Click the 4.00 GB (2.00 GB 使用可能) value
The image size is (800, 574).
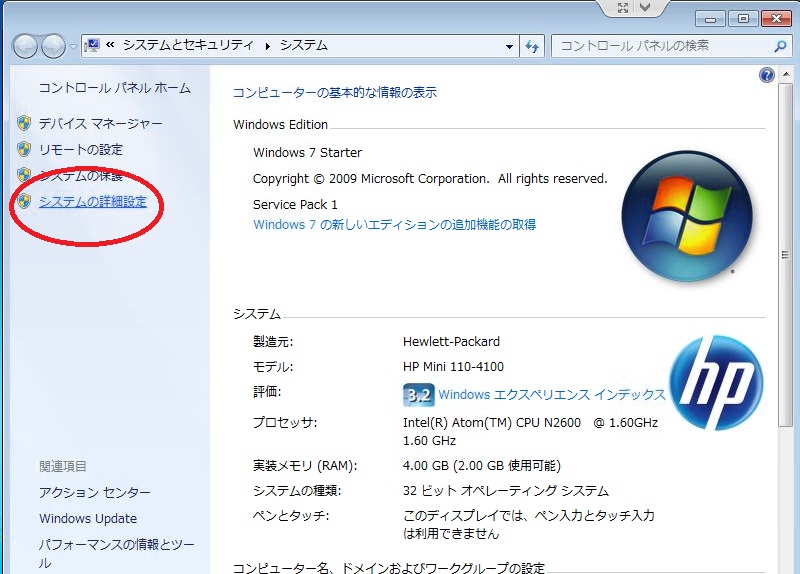coord(482,466)
